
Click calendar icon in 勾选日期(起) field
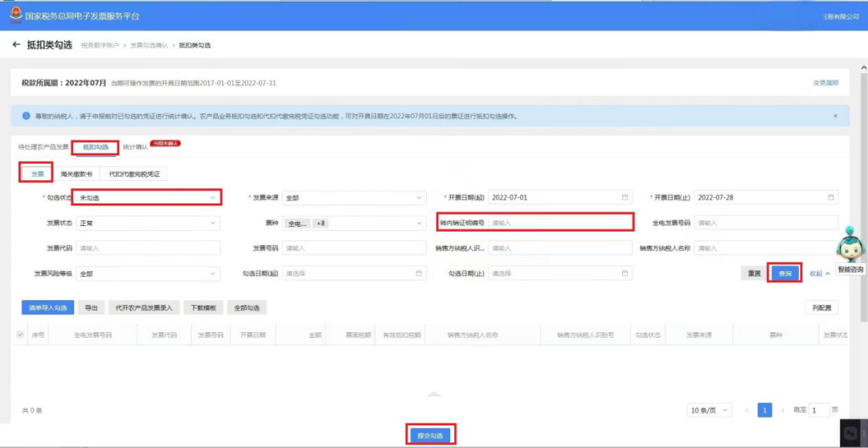(x=419, y=273)
